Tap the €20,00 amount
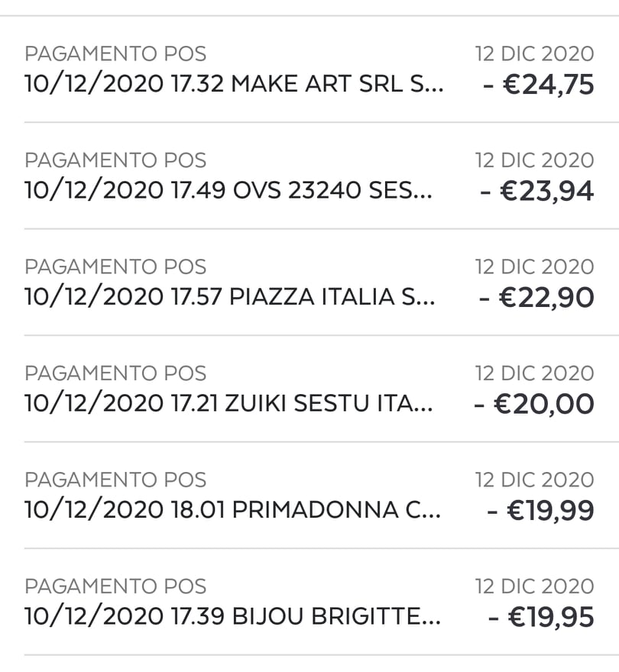This screenshot has height=672, width=619. click(533, 404)
